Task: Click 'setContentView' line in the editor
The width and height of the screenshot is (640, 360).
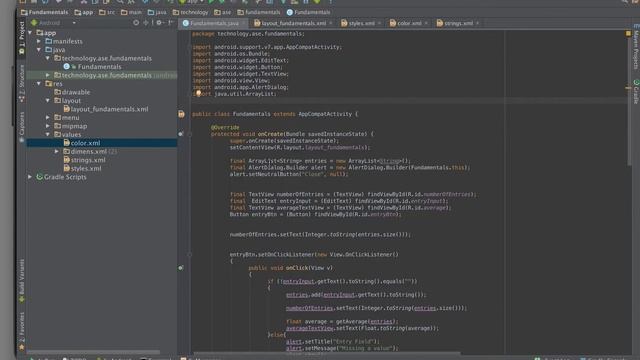Action: point(300,147)
